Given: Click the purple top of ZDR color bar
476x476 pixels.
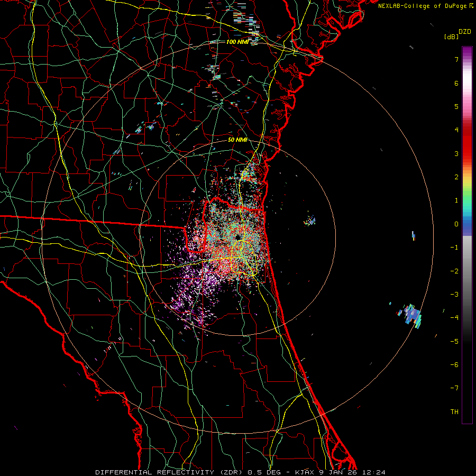Looking at the screenshot, I should pyautogui.click(x=467, y=52).
